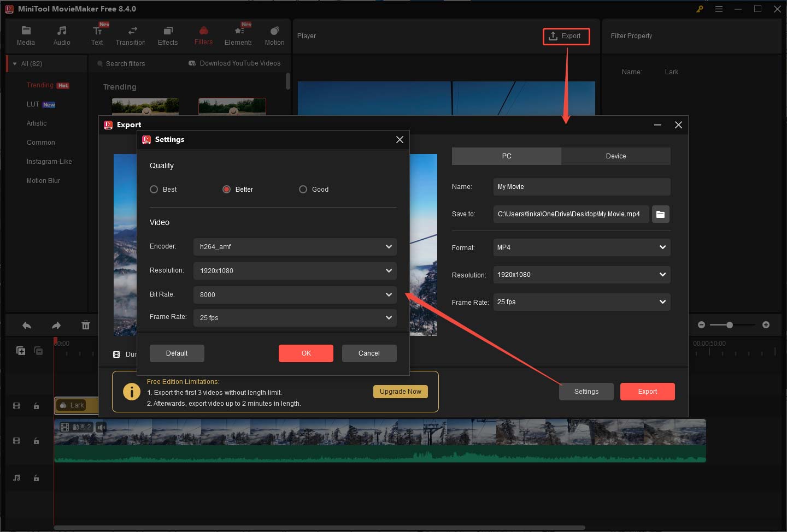Click the Upgrade Now button
This screenshot has width=787, height=532.
(x=400, y=392)
